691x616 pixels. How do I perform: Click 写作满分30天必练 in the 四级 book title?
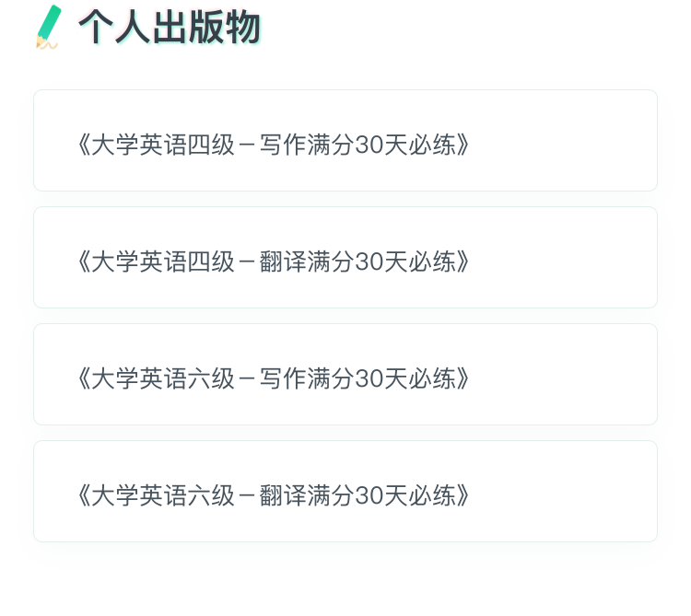coord(357,145)
